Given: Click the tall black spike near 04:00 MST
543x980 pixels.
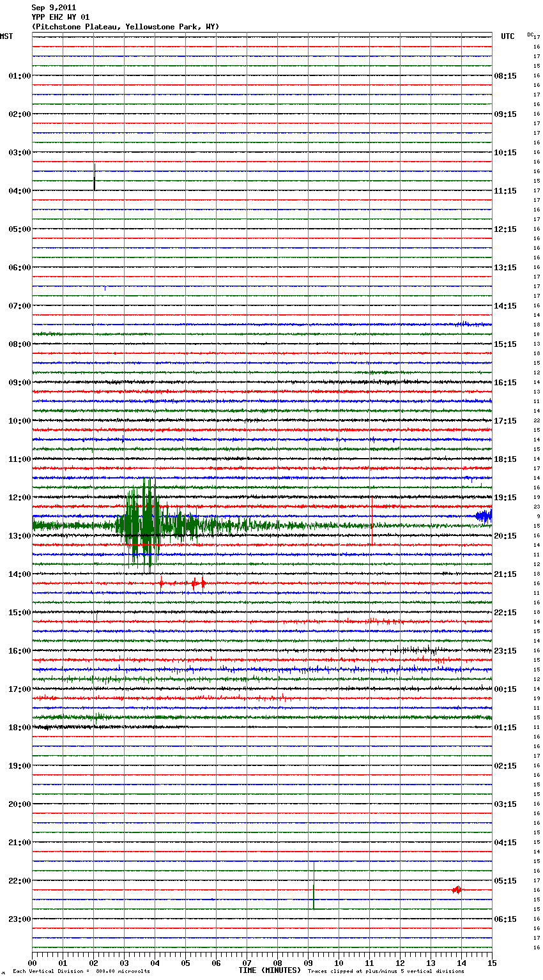Looking at the screenshot, I should click(x=95, y=178).
